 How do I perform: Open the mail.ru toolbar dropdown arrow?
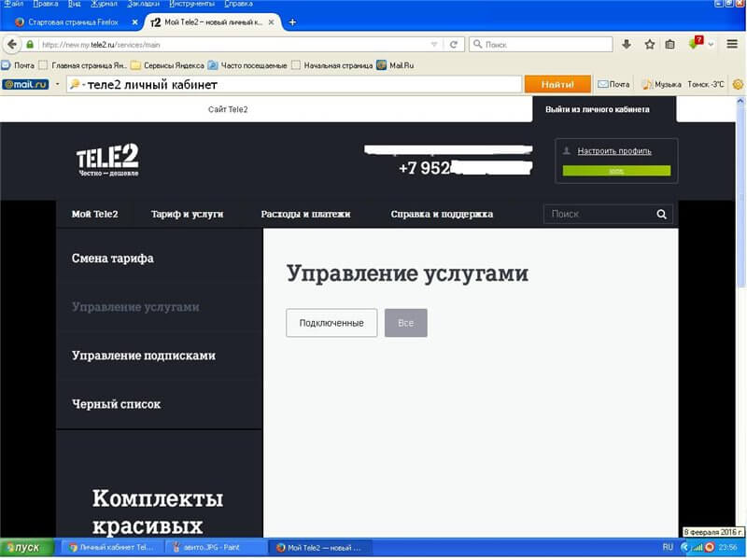57,84
